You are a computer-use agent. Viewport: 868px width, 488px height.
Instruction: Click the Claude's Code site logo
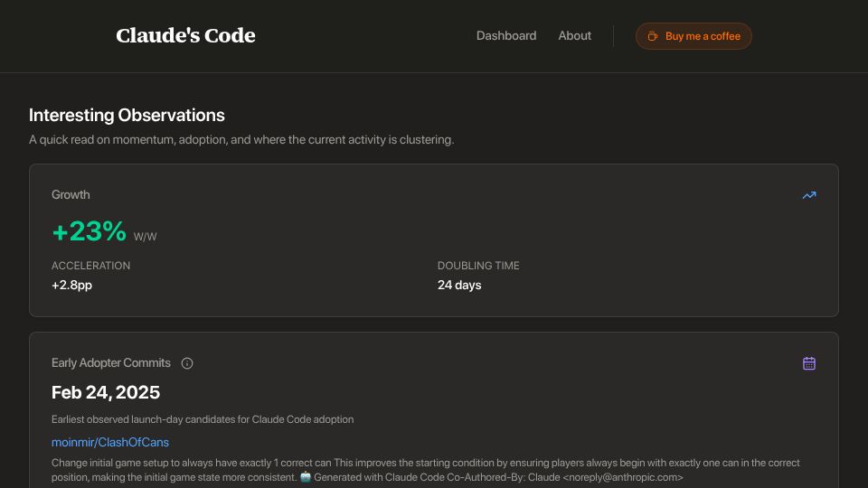point(185,35)
